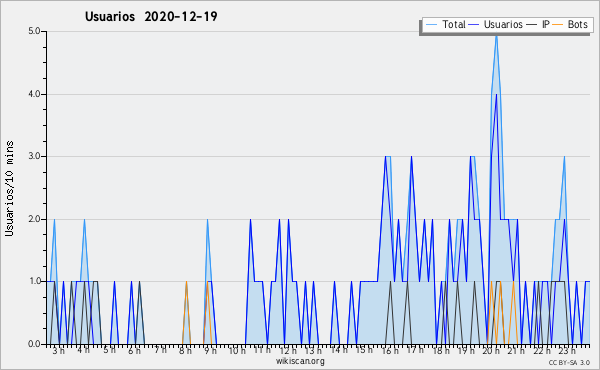Screen dimensions: 600x370
Task: Click the chart title 'Usuarios 2020-12-19'
Action: tap(151, 16)
